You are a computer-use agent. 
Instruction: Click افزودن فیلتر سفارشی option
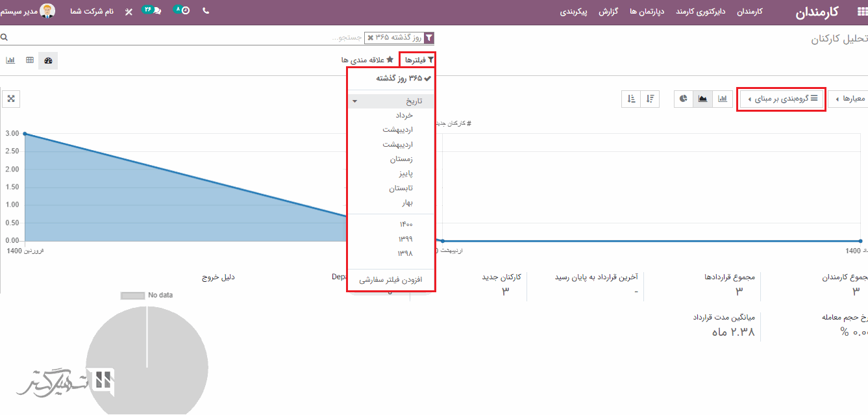pos(391,280)
